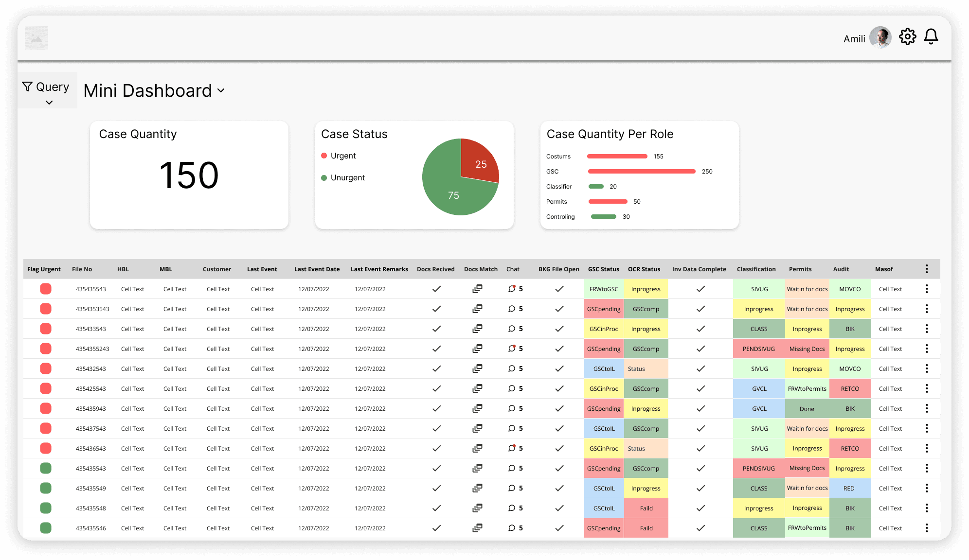
Task: Click Amili's profile avatar
Action: click(x=880, y=37)
